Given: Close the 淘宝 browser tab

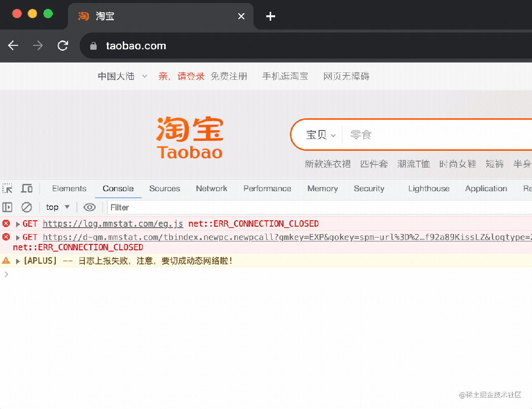Looking at the screenshot, I should click(x=241, y=16).
